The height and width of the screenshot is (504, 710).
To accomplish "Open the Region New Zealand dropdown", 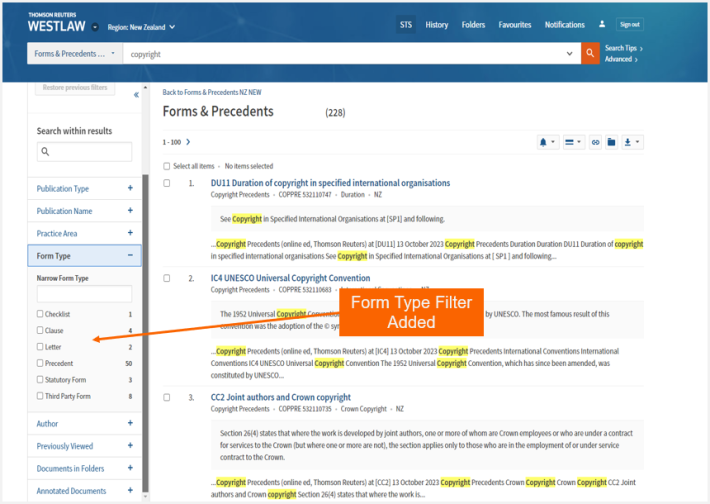I will [141, 27].
